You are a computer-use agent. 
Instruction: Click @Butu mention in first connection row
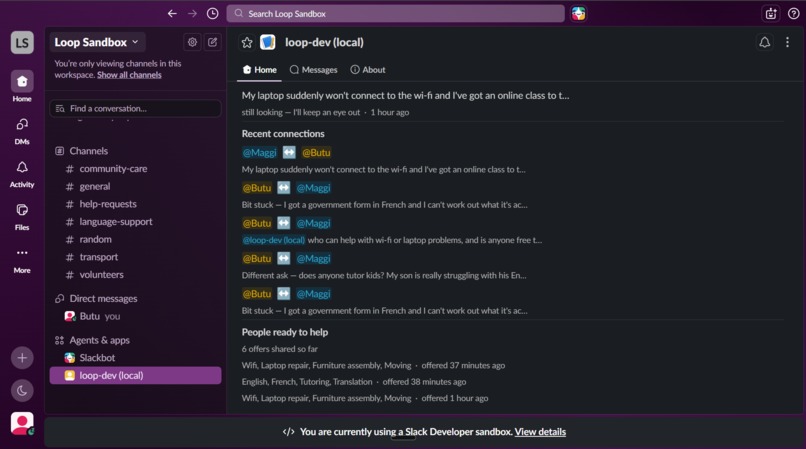(316, 153)
